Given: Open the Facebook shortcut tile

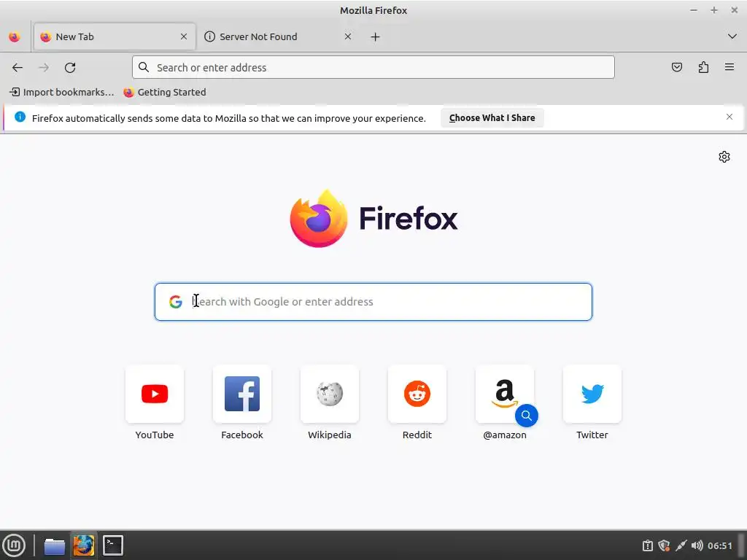Looking at the screenshot, I should 242,394.
